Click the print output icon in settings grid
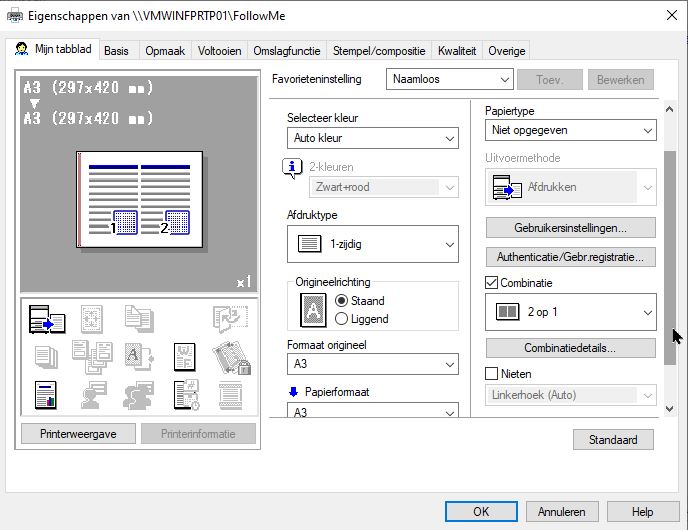The width and height of the screenshot is (688, 530). click(46, 319)
